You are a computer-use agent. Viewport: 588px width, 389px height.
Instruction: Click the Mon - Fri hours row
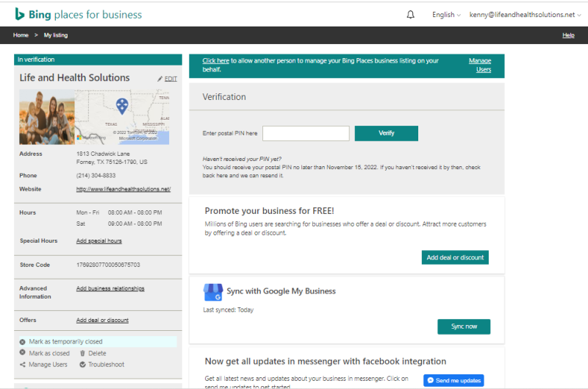coord(119,213)
